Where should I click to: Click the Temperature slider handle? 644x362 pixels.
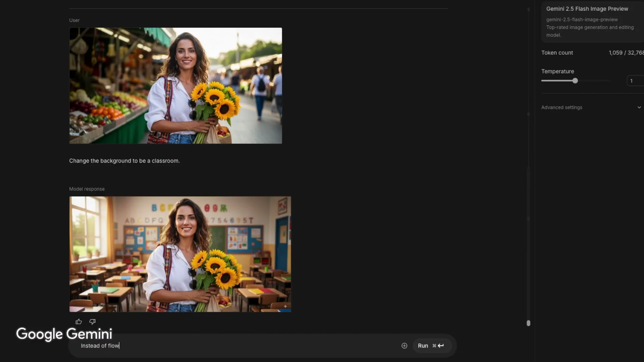pyautogui.click(x=575, y=81)
